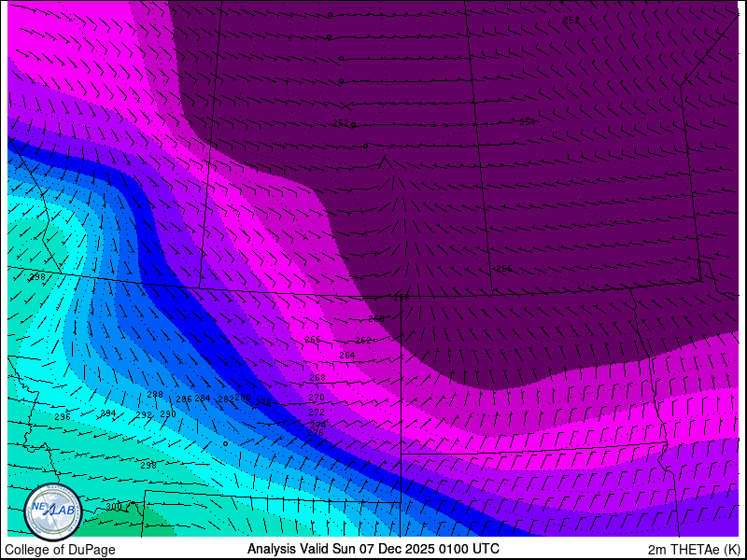
Task: Click the 262 contour label
Action: (363, 341)
